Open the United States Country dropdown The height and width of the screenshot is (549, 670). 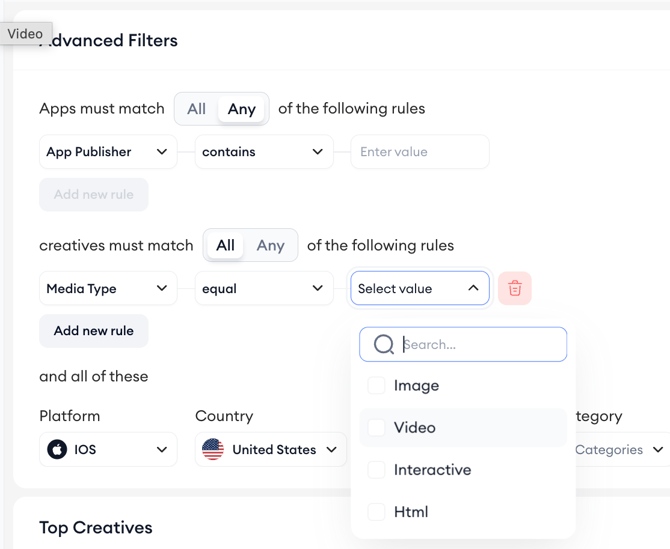point(271,449)
